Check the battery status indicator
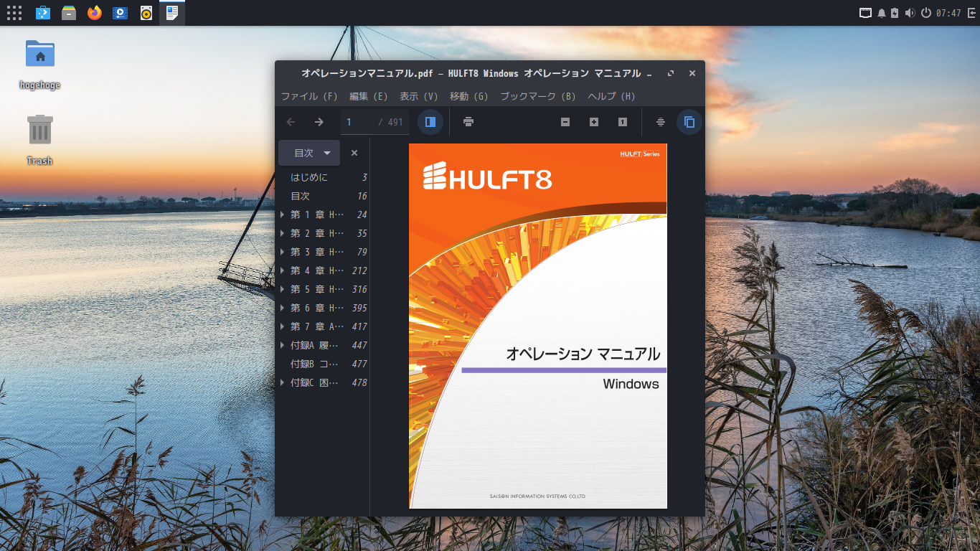This screenshot has height=551, width=980. 895,13
